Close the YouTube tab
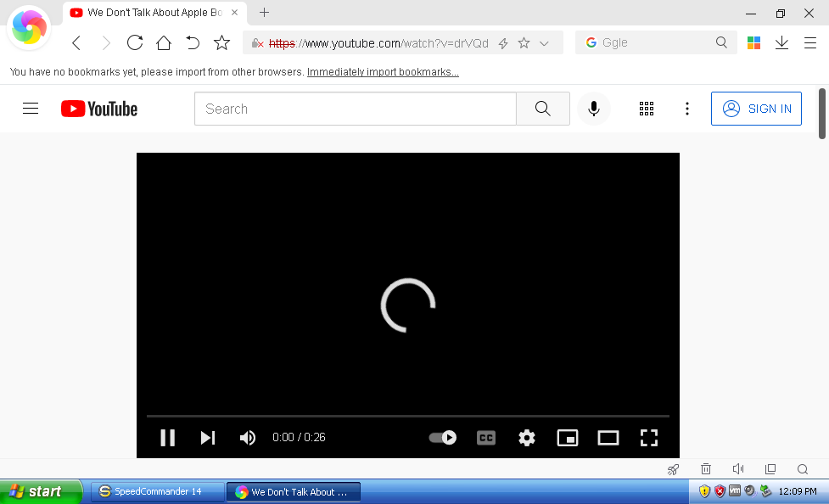Image resolution: width=829 pixels, height=504 pixels. (235, 12)
